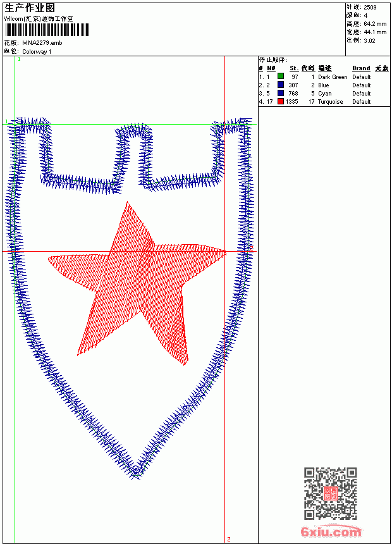Image resolution: width=392 pixels, height=544 pixels.
Task: Click the red Turquoise row swatch
Action: click(x=281, y=101)
